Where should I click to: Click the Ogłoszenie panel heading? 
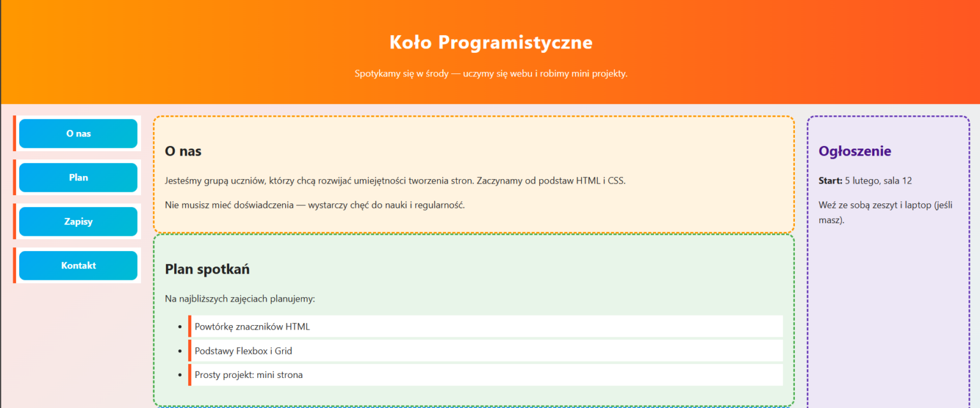(x=855, y=151)
